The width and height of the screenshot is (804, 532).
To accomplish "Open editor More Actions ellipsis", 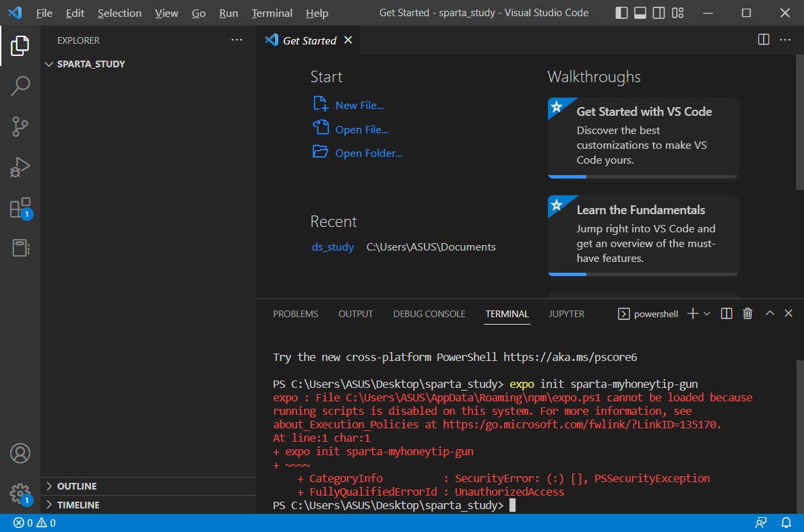I will (x=785, y=40).
